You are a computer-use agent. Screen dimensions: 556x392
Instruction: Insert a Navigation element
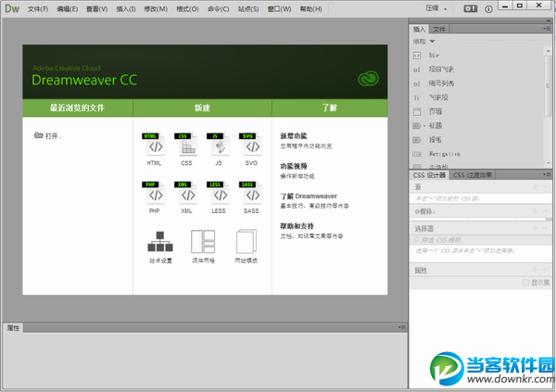(x=436, y=154)
